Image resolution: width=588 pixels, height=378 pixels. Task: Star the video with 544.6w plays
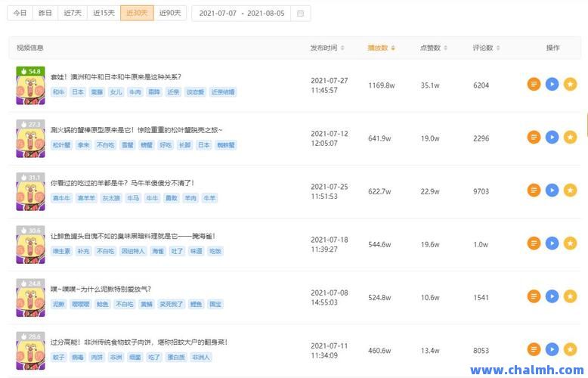[x=570, y=243]
